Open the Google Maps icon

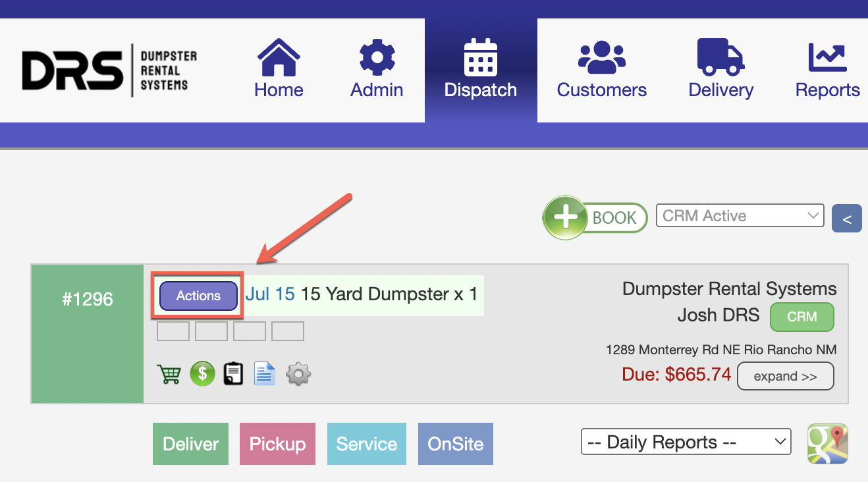828,443
